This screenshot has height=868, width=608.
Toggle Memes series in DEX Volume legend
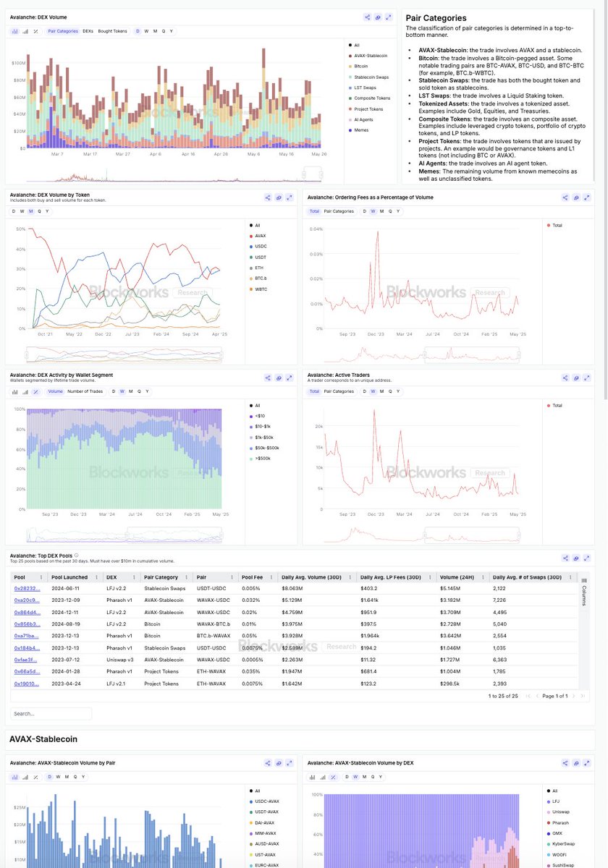(360, 130)
